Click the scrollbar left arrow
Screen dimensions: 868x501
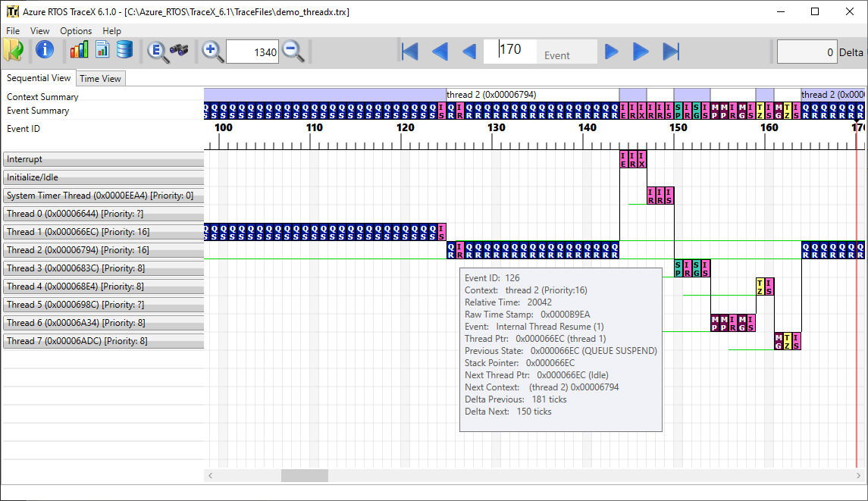(x=210, y=475)
